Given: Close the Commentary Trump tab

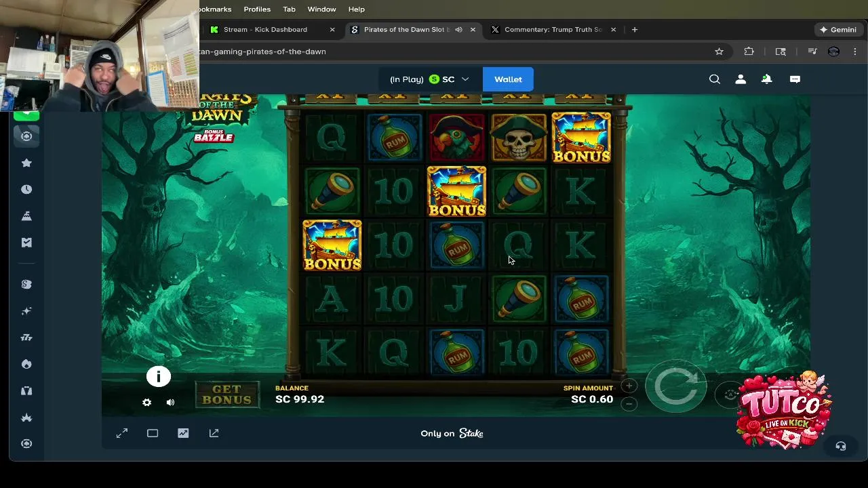Looking at the screenshot, I should coord(613,29).
